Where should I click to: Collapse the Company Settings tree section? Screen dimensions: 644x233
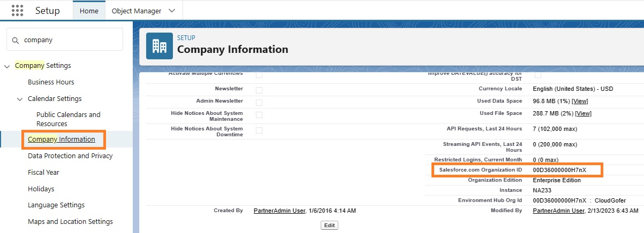point(7,66)
